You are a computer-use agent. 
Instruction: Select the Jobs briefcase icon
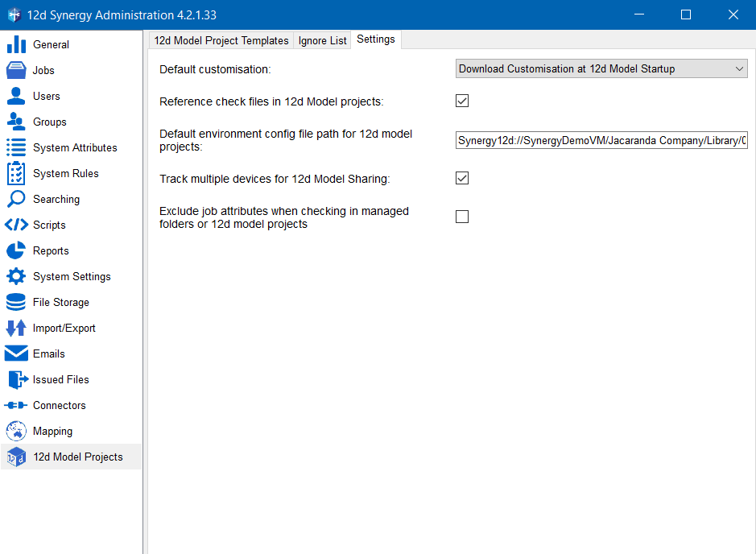(16, 70)
